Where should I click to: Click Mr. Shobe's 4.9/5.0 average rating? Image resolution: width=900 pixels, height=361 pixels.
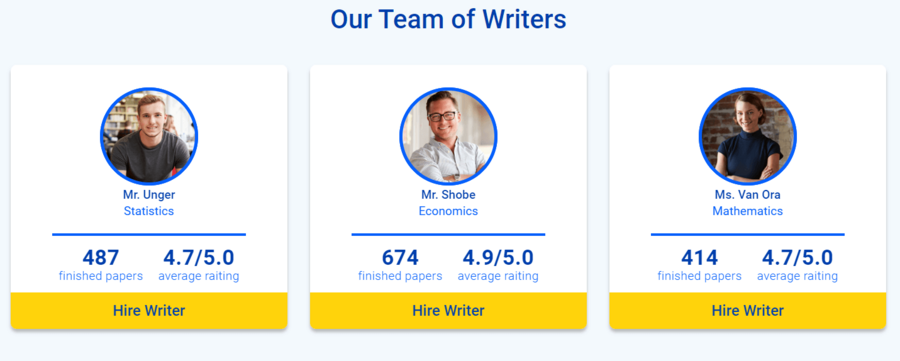[x=498, y=258]
